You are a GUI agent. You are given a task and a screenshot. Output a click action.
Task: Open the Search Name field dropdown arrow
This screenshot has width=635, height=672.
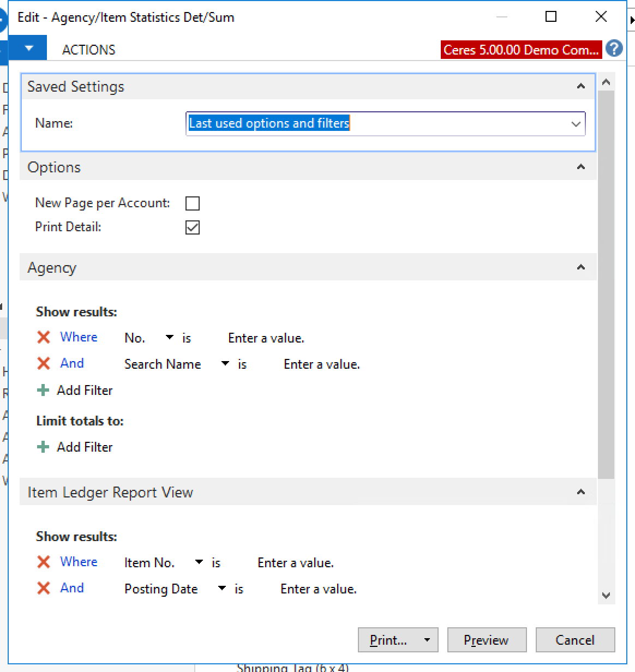(225, 364)
